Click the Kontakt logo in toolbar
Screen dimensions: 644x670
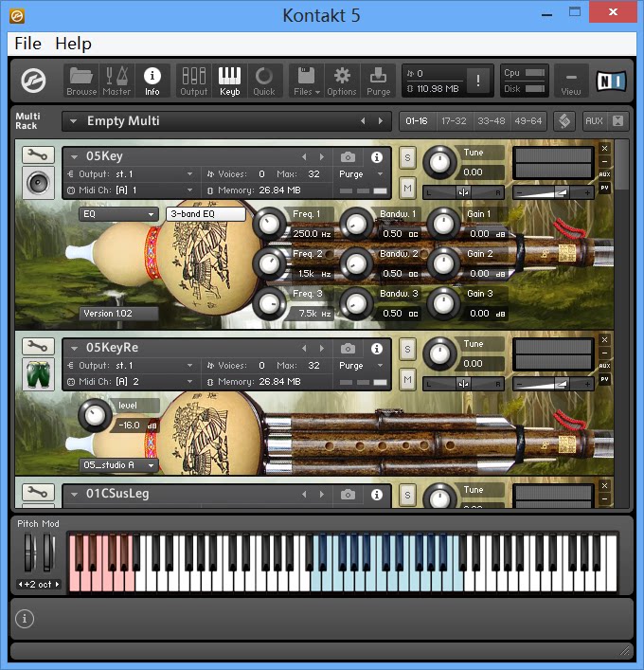tap(33, 81)
